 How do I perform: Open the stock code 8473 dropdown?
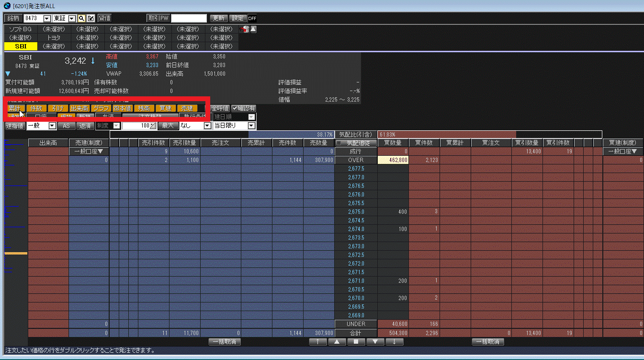47,18
